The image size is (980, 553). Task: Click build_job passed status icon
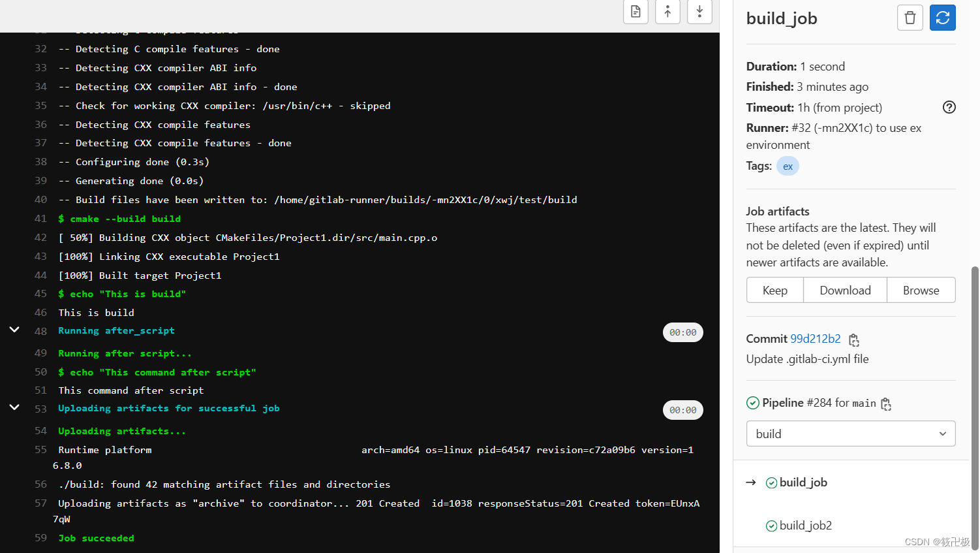[x=771, y=482]
